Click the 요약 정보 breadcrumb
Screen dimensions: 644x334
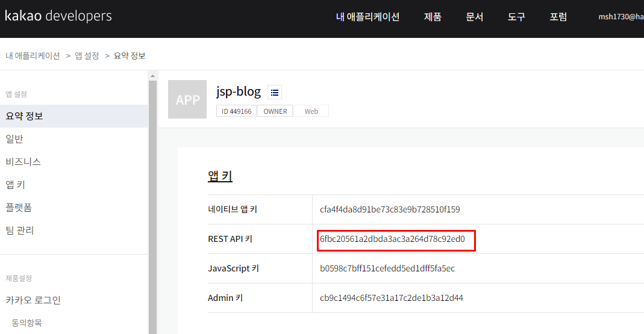[130, 56]
